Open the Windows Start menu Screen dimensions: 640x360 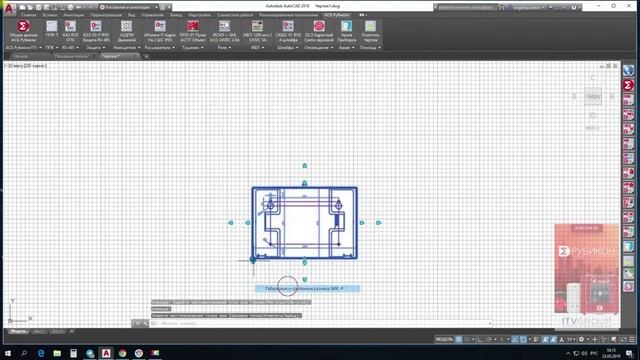point(8,353)
